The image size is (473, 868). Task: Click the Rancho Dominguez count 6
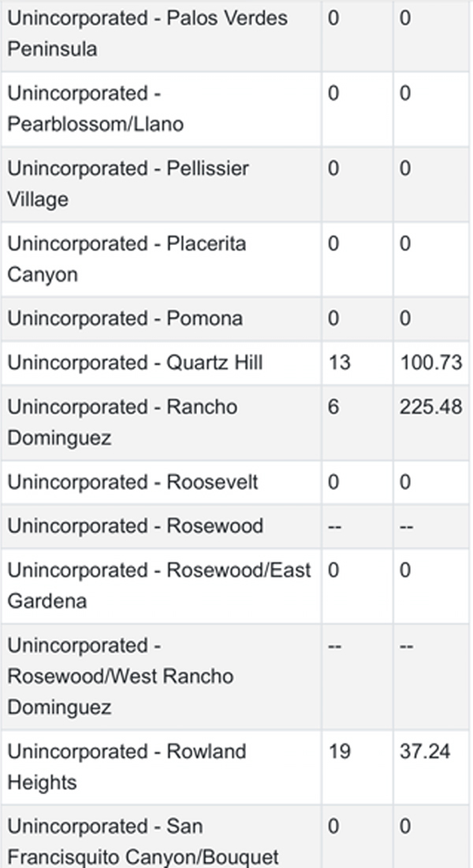(x=333, y=407)
